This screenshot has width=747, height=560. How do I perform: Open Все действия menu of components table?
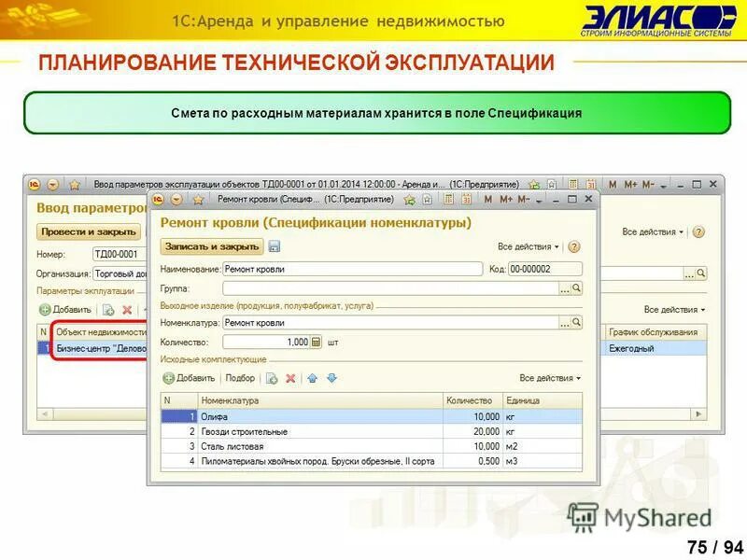550,378
